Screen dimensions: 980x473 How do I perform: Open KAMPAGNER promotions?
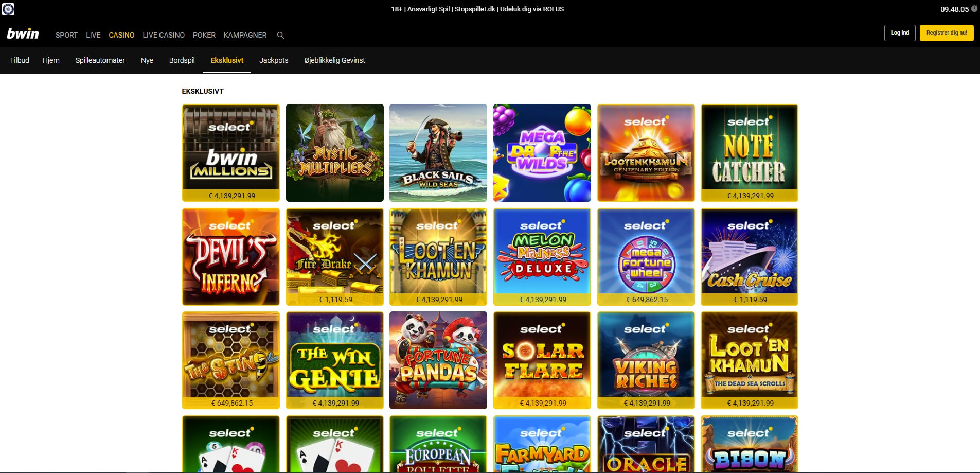(245, 35)
